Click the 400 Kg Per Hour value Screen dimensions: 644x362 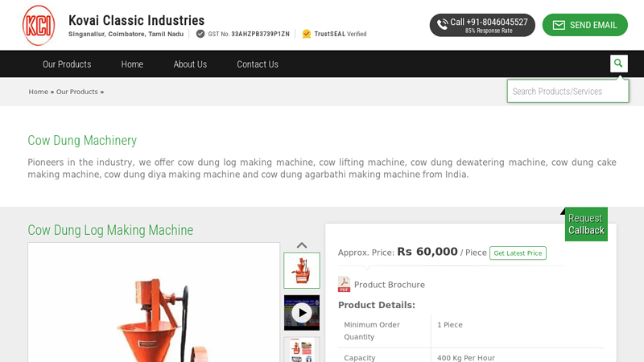466,358
